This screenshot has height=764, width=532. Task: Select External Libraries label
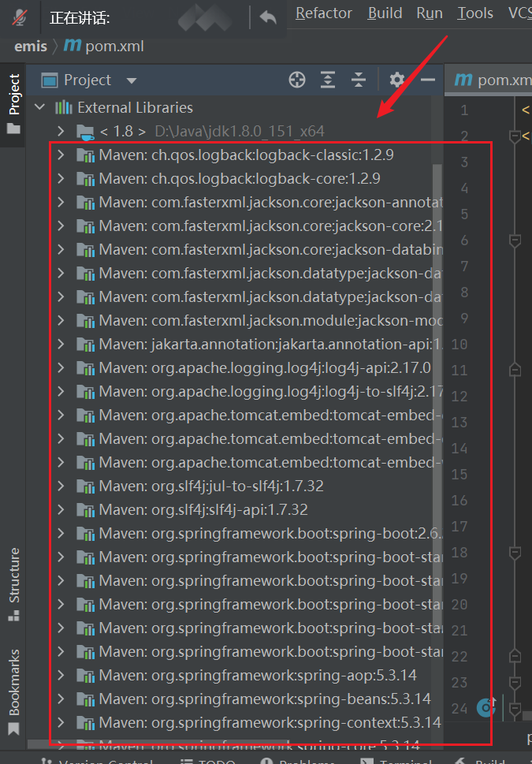click(135, 107)
